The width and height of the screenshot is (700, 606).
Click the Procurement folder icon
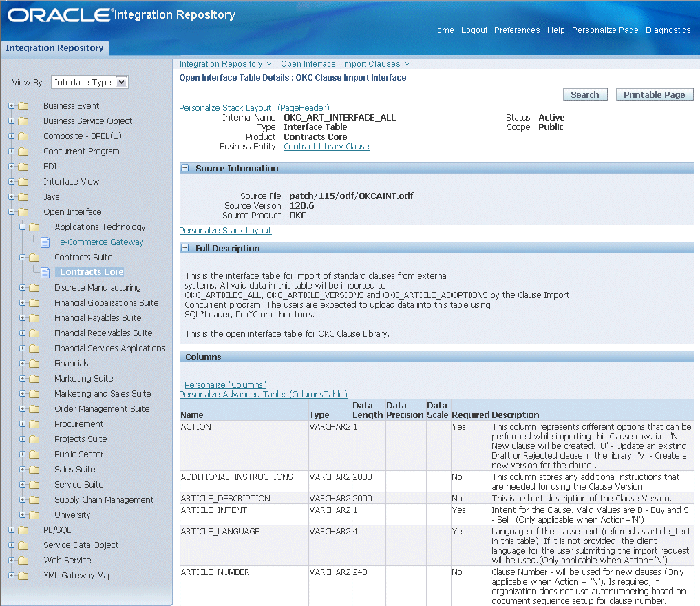pyautogui.click(x=34, y=425)
